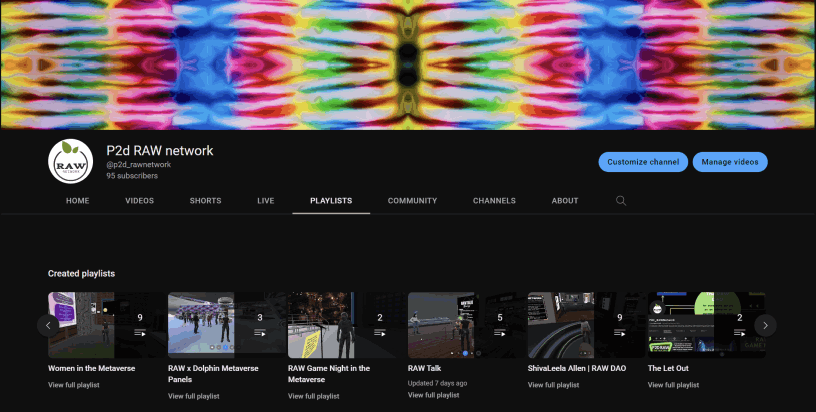This screenshot has width=816, height=412.
Task: Select the PLAYLISTS tab
Action: pos(331,201)
